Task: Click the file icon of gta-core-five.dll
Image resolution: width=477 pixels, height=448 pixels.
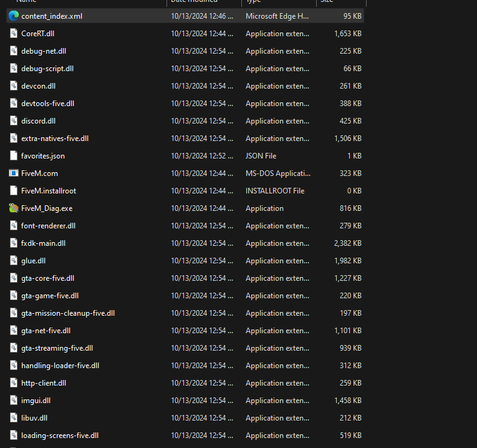Action: [x=14, y=278]
